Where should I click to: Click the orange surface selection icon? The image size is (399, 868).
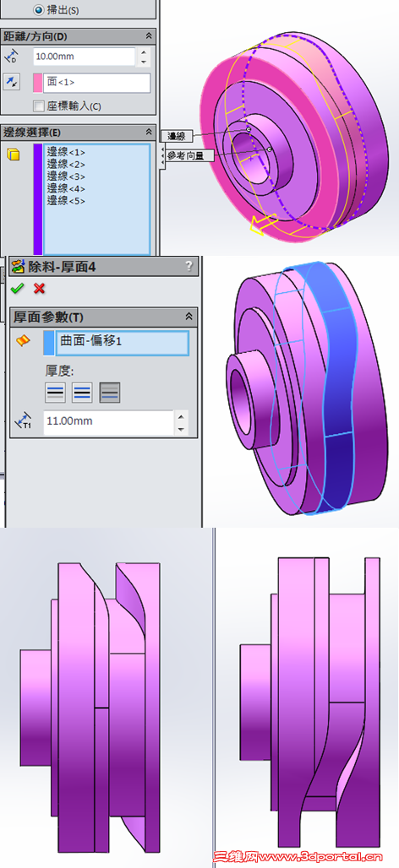click(x=22, y=342)
